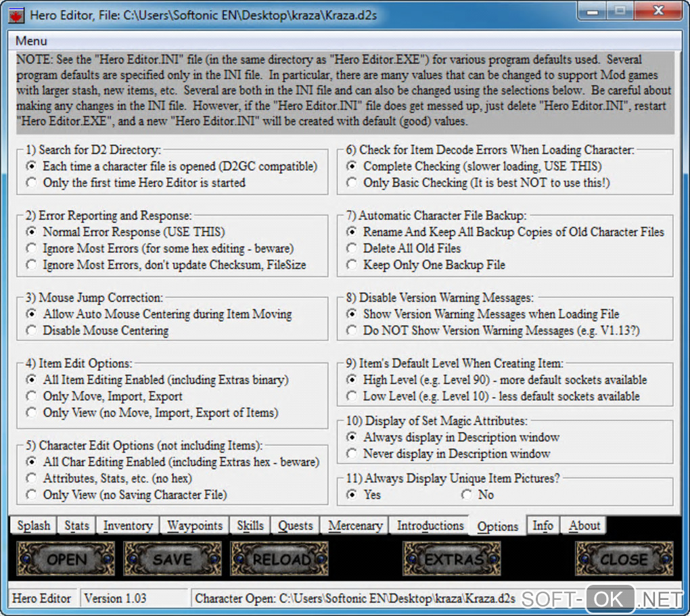Switch to the Splash tab

point(33,525)
